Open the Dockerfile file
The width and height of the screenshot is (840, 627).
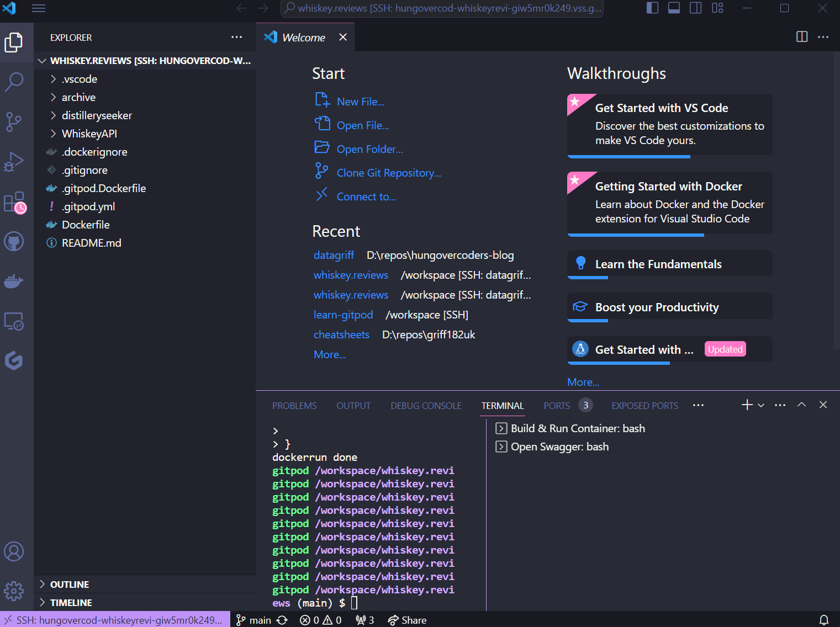point(145,225)
